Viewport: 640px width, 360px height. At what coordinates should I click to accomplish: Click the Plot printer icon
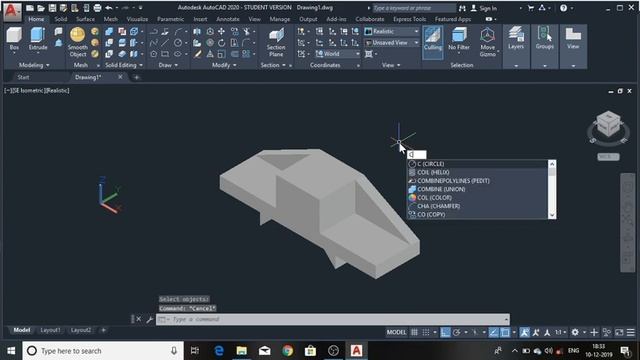[97, 8]
